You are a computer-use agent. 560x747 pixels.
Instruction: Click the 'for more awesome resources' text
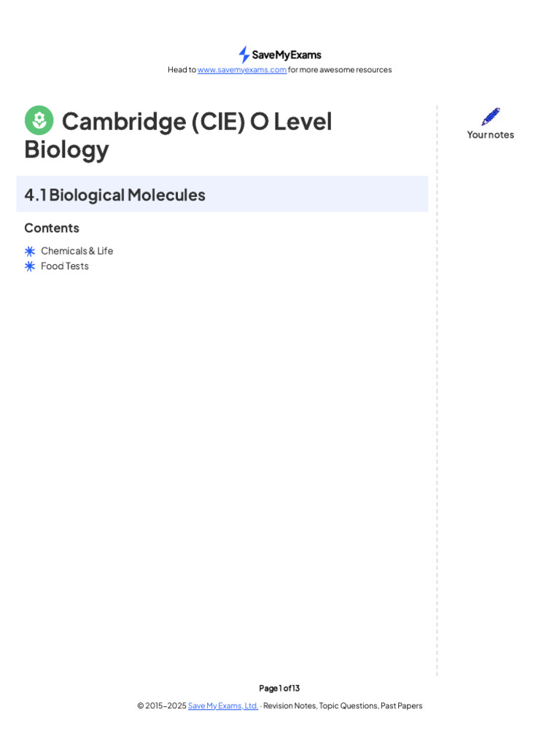pyautogui.click(x=340, y=70)
